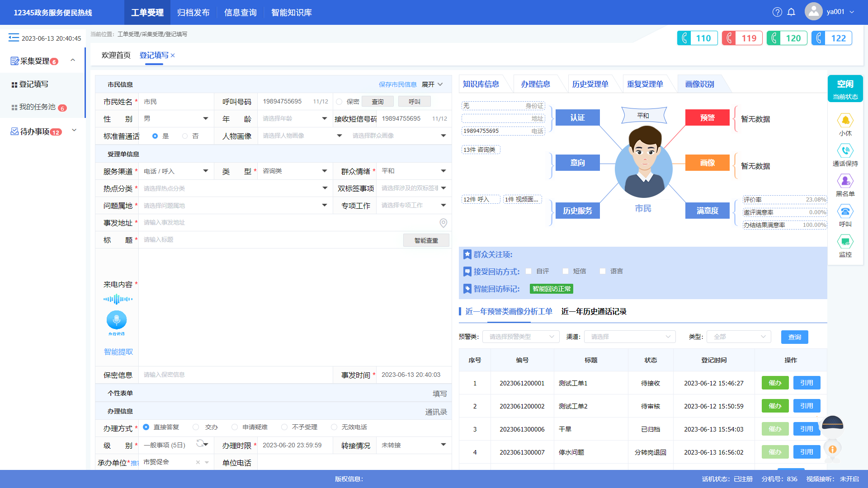Screen dimensions: 868x488
Task: Click the location pin in 事发地址 field
Action: pos(443,223)
